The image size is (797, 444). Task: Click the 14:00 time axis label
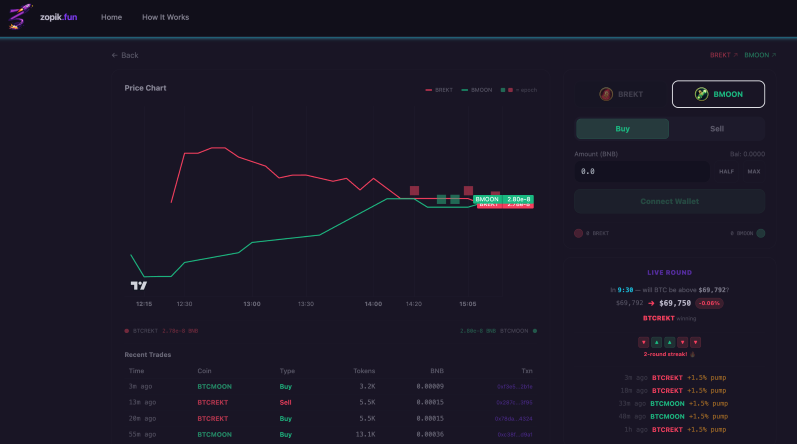373,304
